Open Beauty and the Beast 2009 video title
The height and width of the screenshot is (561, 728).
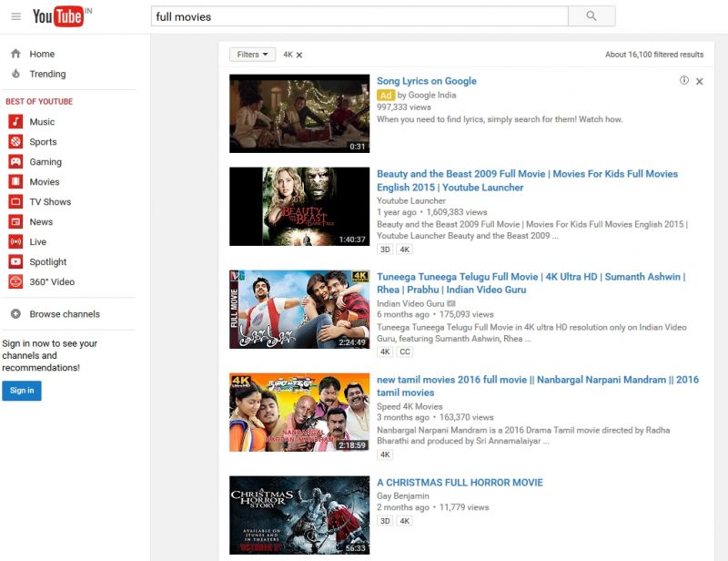528,180
